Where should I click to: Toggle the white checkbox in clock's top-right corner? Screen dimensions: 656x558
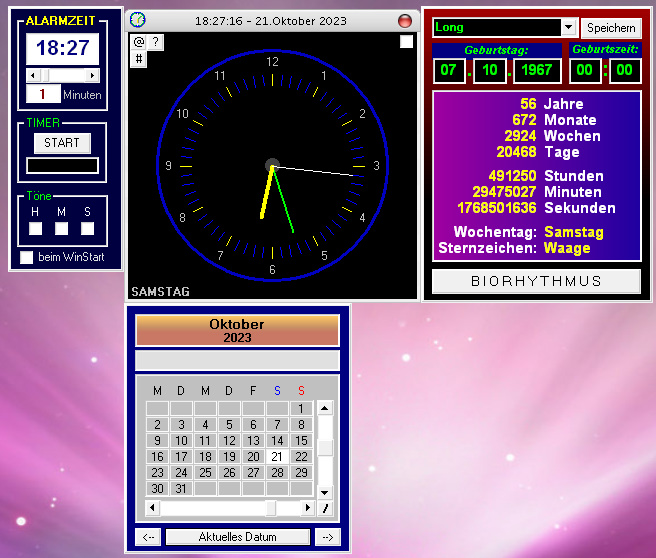406,42
